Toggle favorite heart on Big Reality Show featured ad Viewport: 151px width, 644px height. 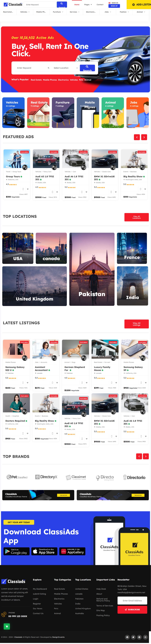(145, 189)
